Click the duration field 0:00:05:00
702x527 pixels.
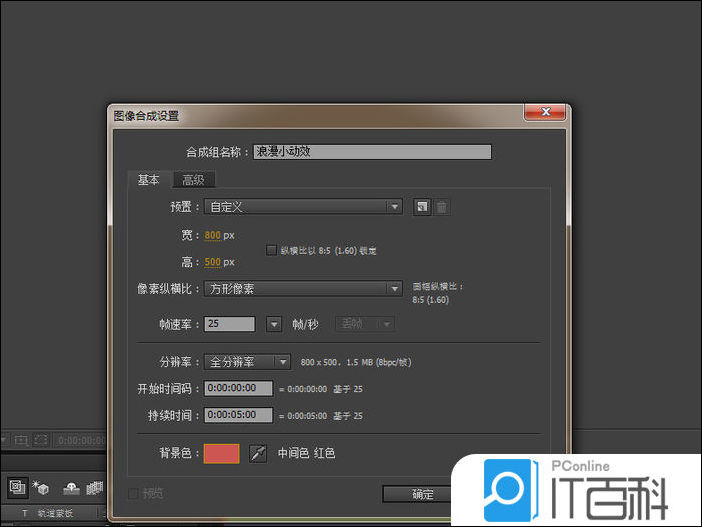[238, 415]
